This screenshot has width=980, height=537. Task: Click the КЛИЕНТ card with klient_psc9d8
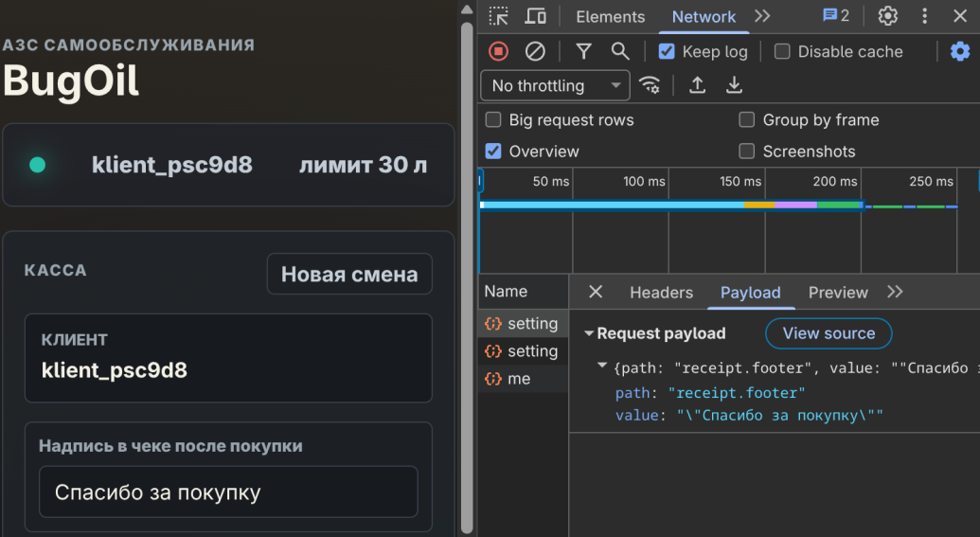pos(228,358)
